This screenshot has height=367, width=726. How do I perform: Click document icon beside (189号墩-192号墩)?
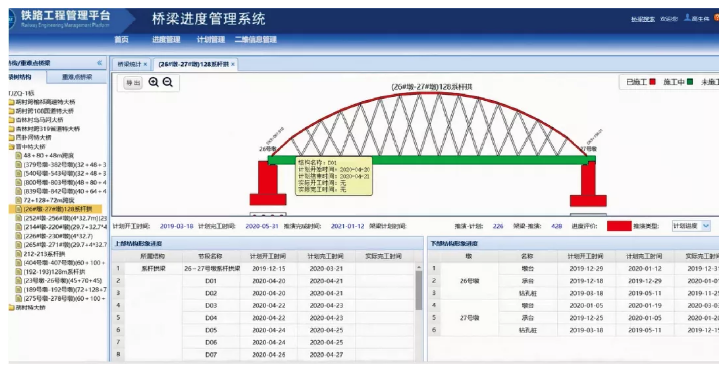[x=19, y=289]
